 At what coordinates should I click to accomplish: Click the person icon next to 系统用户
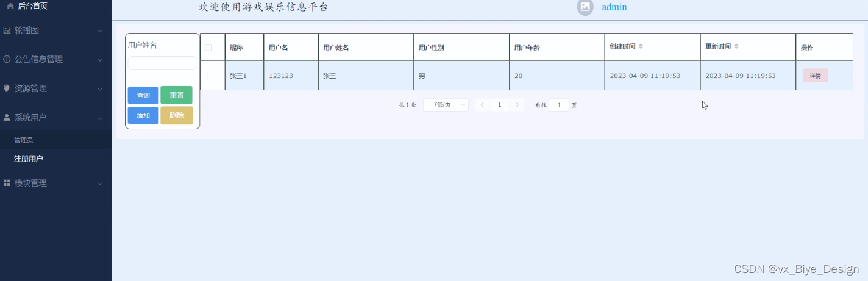7,117
